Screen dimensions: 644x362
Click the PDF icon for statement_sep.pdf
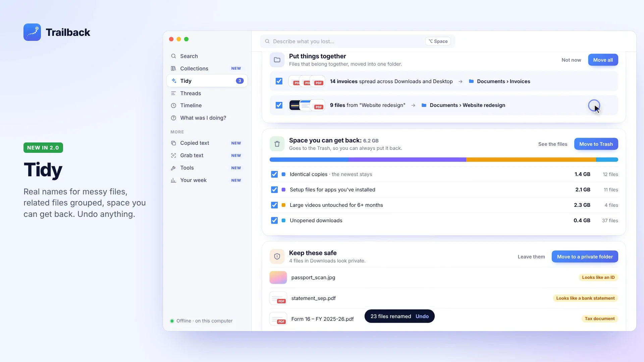(x=278, y=298)
